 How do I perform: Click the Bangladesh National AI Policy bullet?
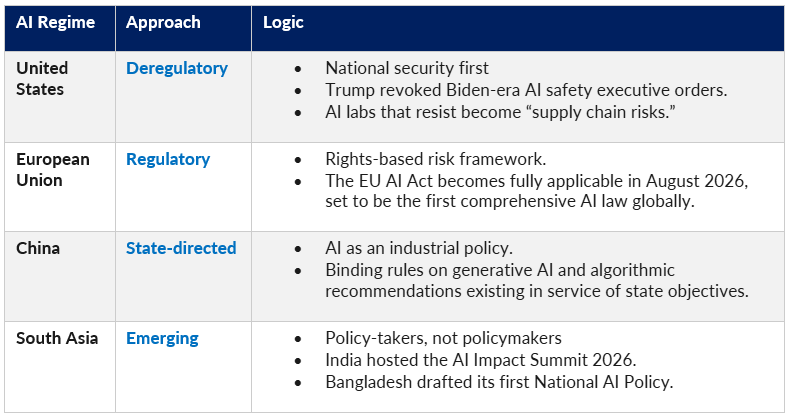click(x=499, y=382)
